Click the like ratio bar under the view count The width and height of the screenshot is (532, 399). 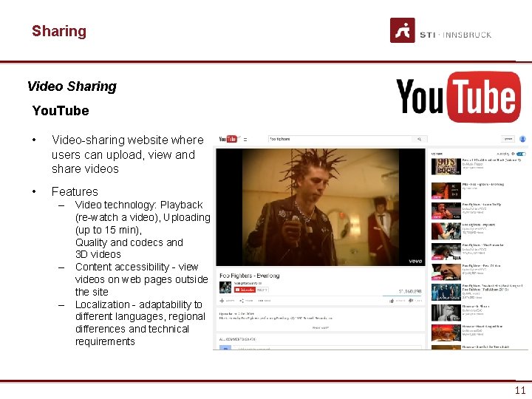[x=402, y=296]
